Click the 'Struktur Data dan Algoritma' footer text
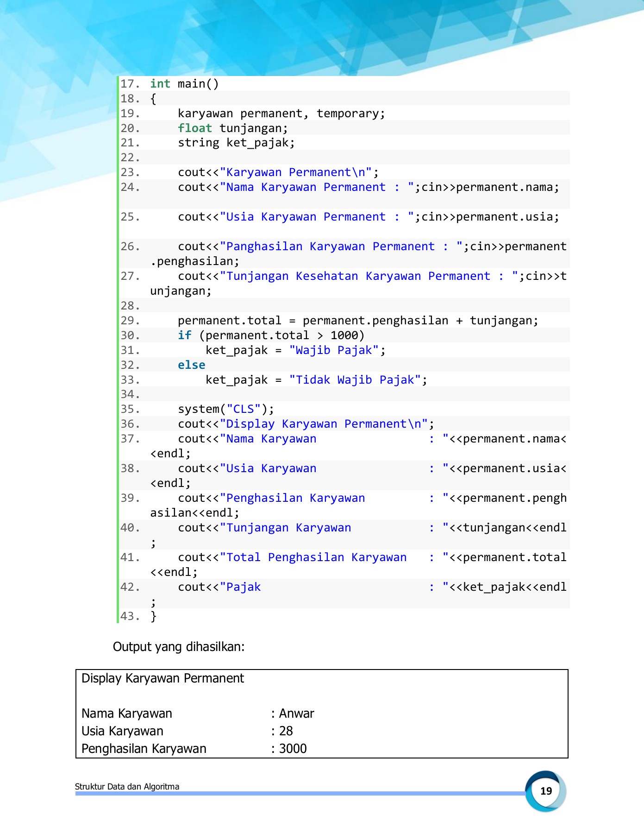Screen dimensions: 644x834 pos(127,786)
